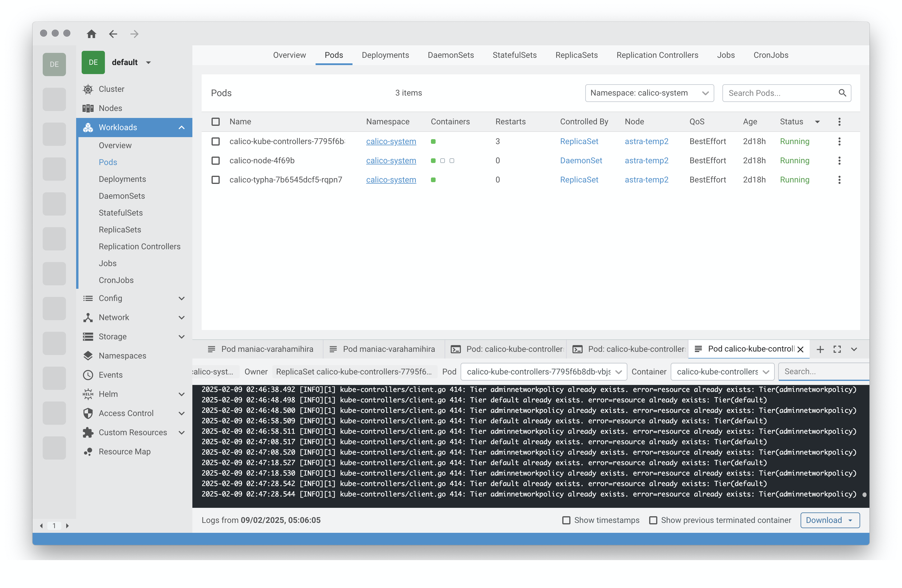Screen dimensions: 902x588
Task: Click the Download logs button
Action: 830,520
